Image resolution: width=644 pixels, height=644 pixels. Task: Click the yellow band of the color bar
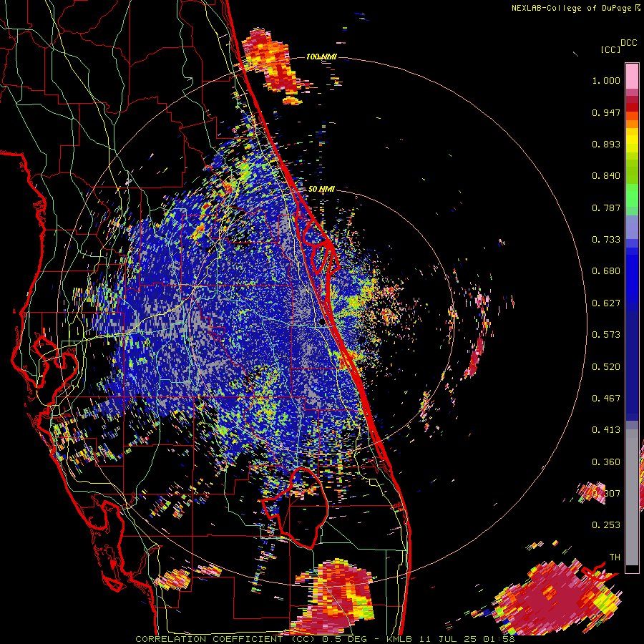632,140
